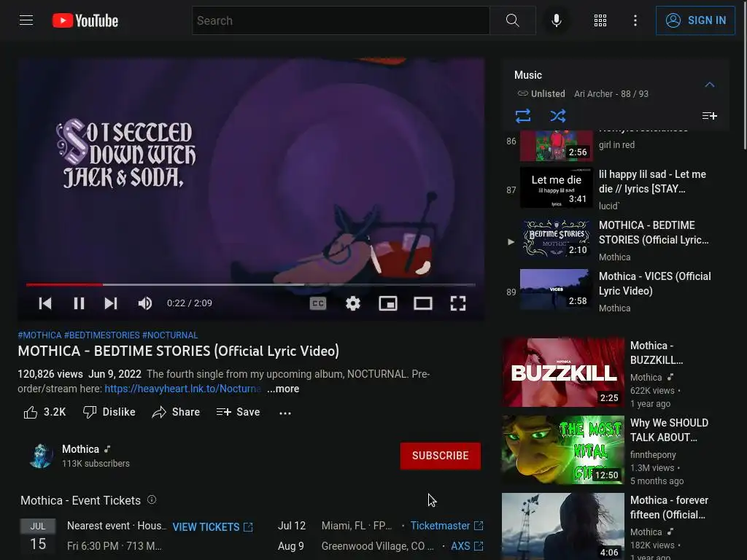Select MOTHICA - BEDTIME STORIES playlist entry
Viewport: 747px width, 560px height.
(616, 241)
